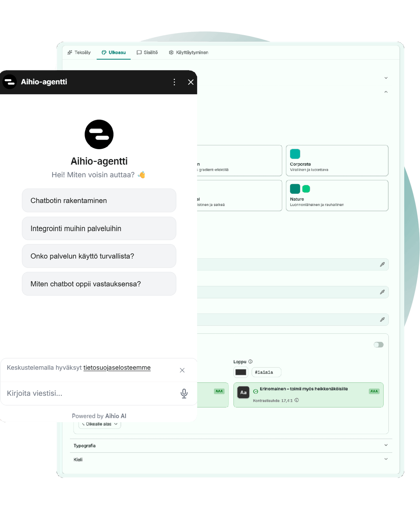The height and width of the screenshot is (513, 420).
Task: Pick Miten chatbot oppii vastauksensa? suggestion
Action: pos(99,284)
